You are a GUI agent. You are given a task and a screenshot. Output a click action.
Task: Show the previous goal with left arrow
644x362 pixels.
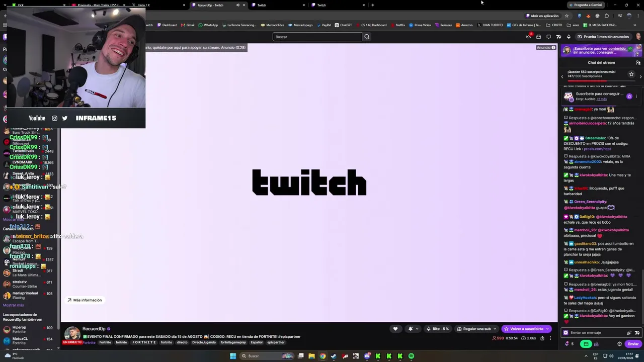[x=562, y=76]
